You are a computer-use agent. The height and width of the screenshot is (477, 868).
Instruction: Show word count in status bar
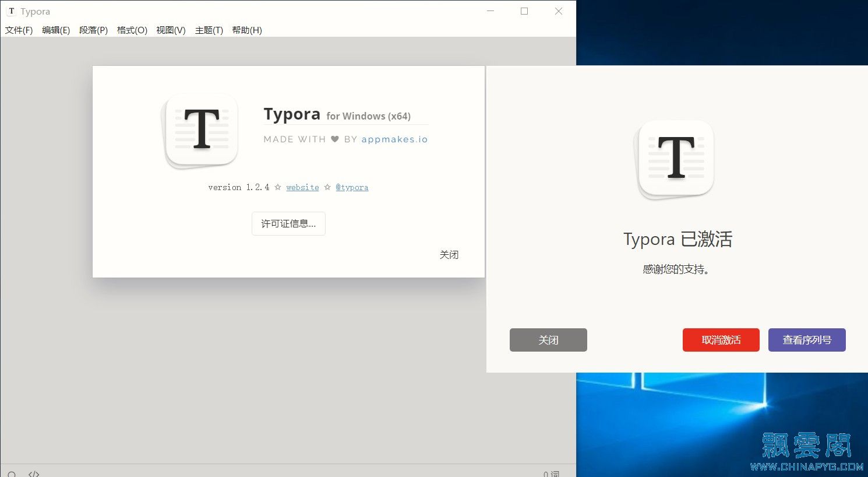coord(551,474)
